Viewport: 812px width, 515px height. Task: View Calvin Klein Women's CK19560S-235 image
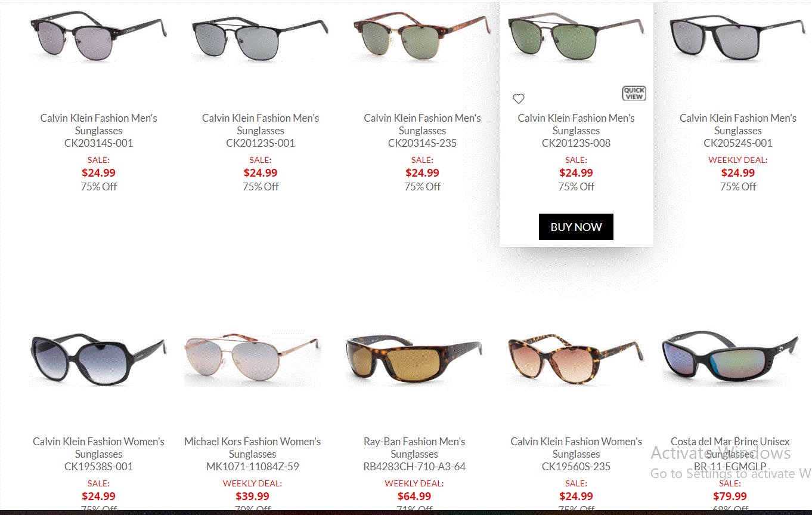tap(576, 360)
